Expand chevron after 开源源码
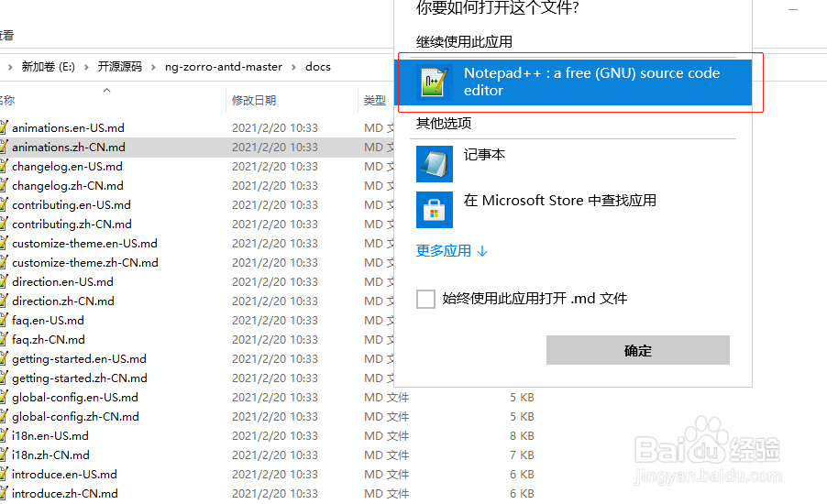The width and height of the screenshot is (827, 504). point(153,67)
